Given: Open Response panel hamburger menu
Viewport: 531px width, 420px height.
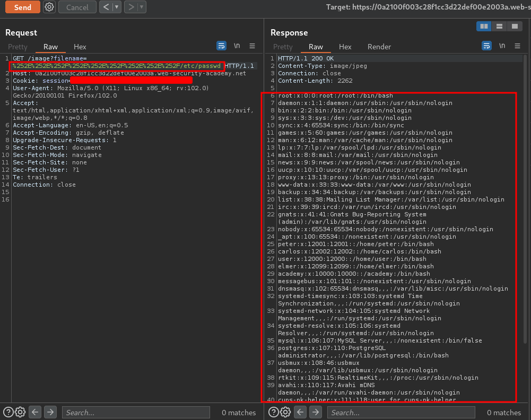Looking at the screenshot, I should click(x=517, y=46).
